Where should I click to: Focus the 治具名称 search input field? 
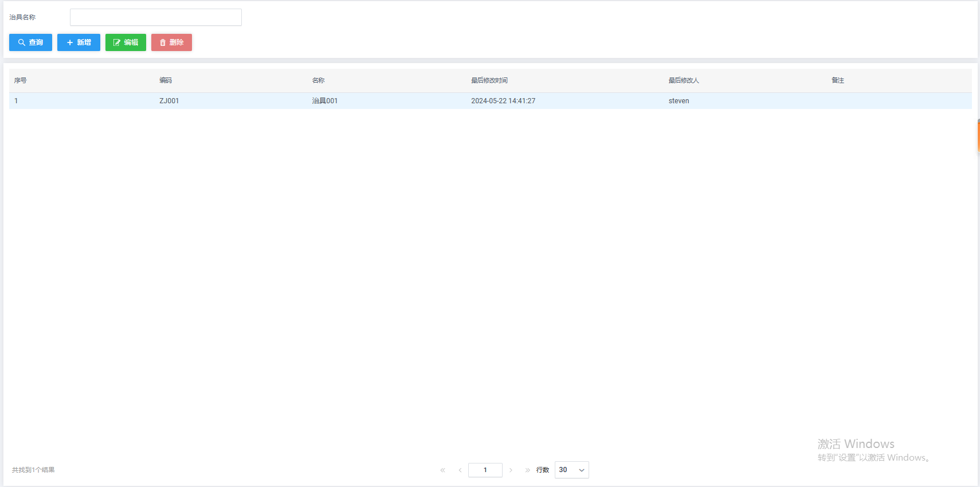(x=155, y=17)
